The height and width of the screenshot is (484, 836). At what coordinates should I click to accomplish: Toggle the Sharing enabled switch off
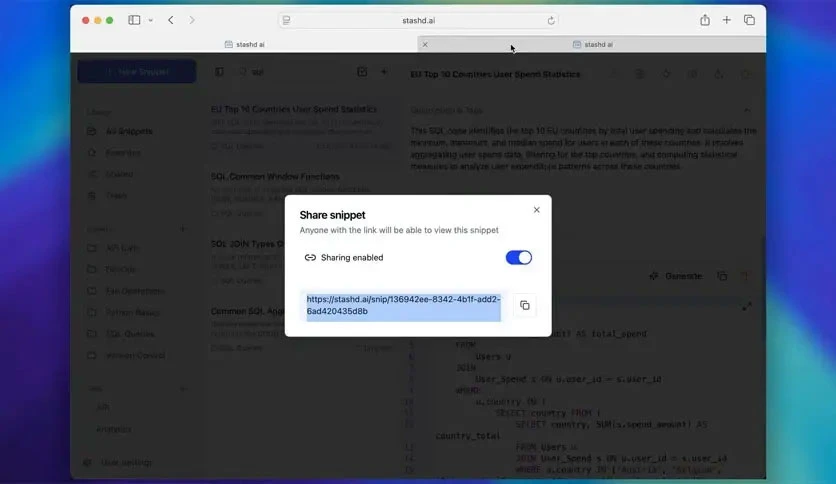(x=518, y=257)
